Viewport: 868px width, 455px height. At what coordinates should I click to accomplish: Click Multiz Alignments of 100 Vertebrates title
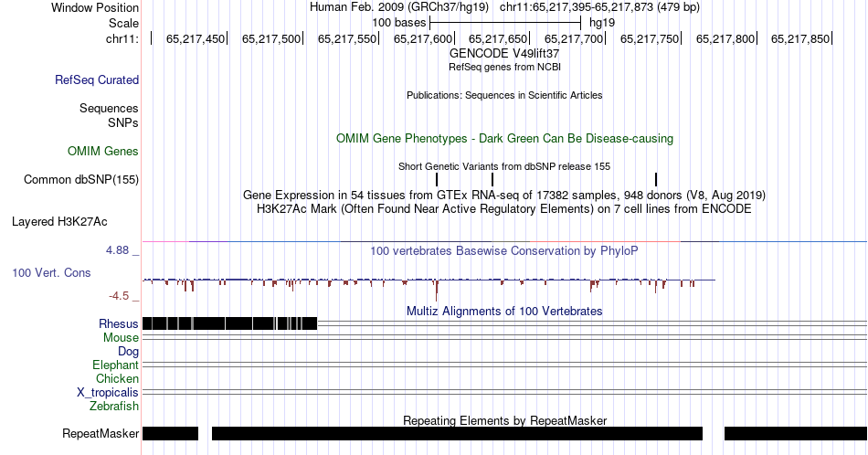[504, 311]
